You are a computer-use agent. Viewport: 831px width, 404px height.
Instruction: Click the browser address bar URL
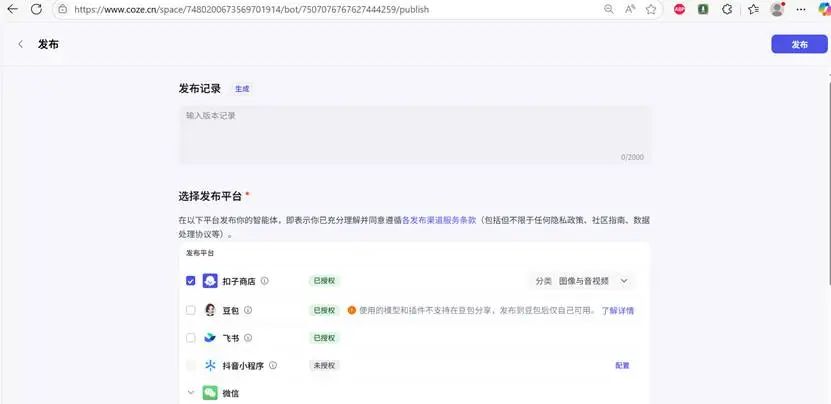click(252, 10)
